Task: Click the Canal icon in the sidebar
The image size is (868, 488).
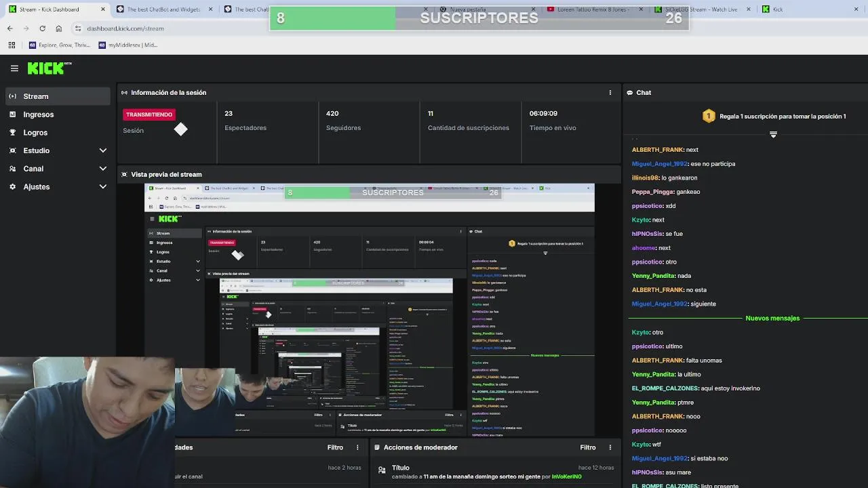Action: point(12,169)
